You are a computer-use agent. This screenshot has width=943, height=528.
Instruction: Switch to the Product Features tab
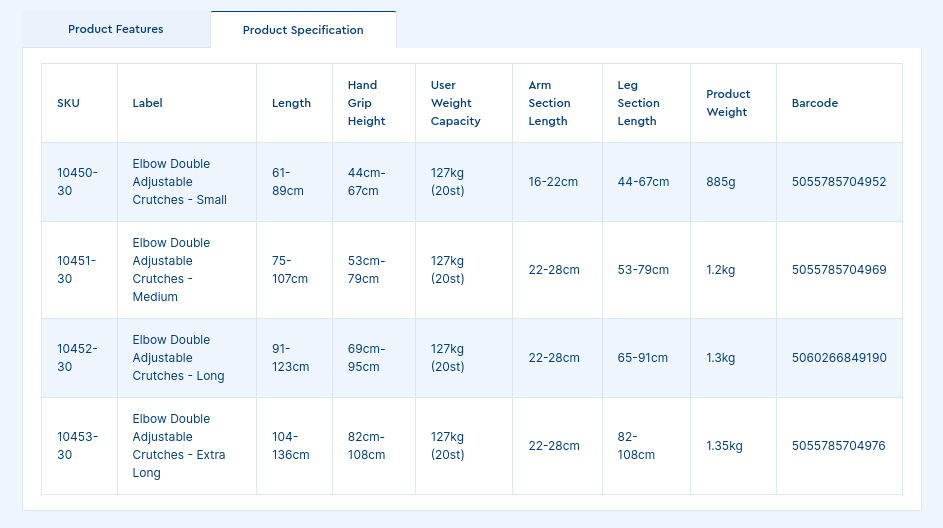[x=115, y=29]
